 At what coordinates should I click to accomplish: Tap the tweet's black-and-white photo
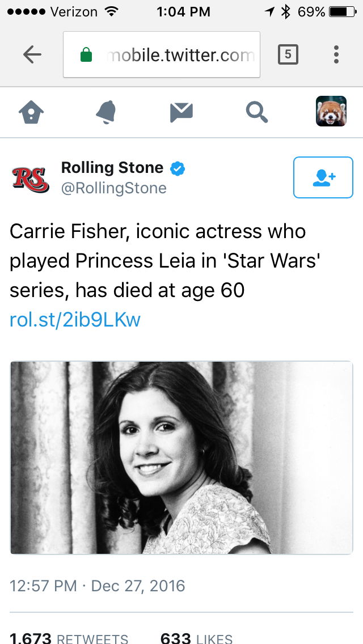(x=181, y=457)
